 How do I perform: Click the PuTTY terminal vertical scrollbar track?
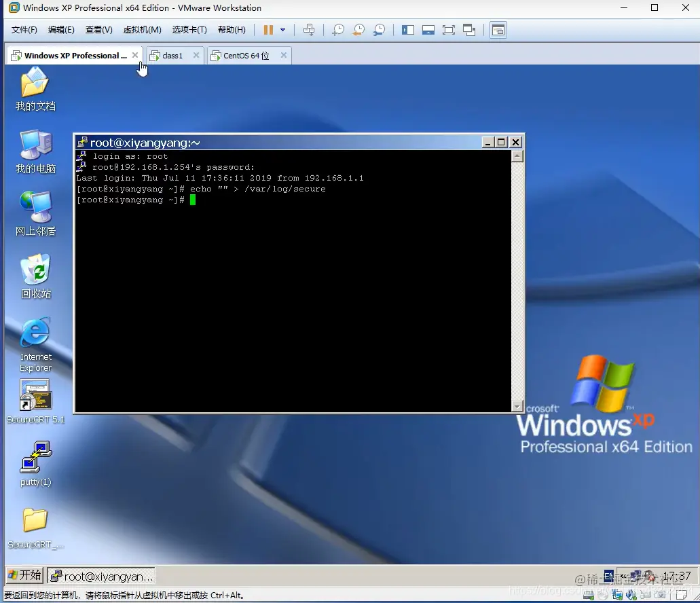517,281
